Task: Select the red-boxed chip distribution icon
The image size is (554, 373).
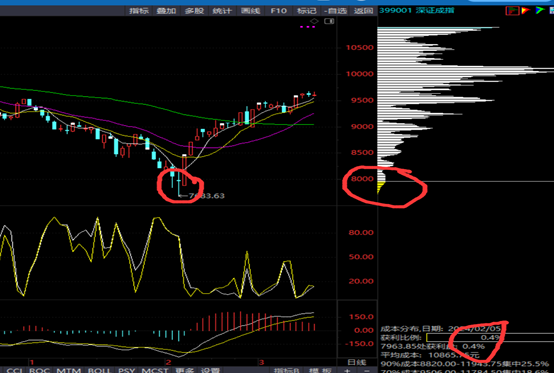Action: tap(512, 11)
